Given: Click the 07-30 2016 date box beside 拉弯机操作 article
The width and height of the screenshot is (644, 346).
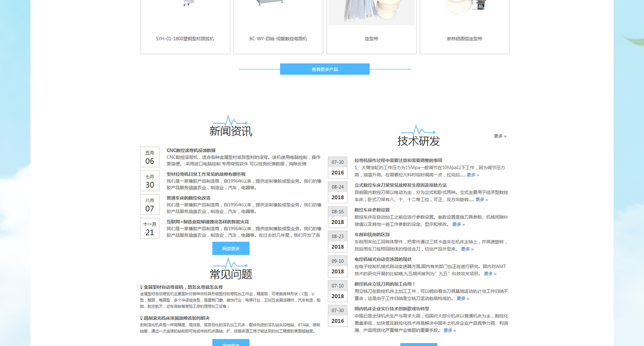Looking at the screenshot, I should click(338, 167).
